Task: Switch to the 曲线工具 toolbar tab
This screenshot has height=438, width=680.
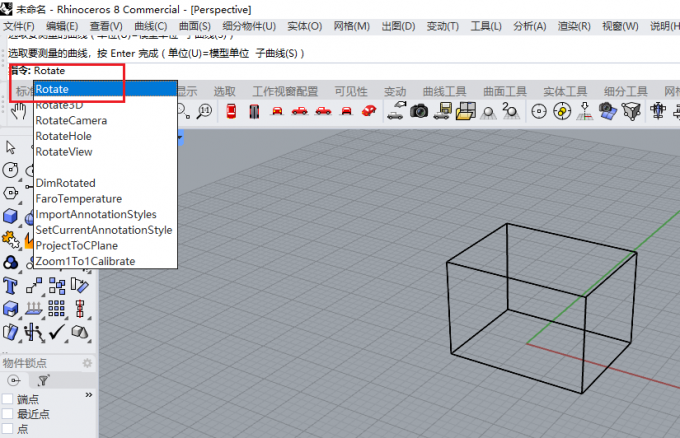Action: click(445, 92)
